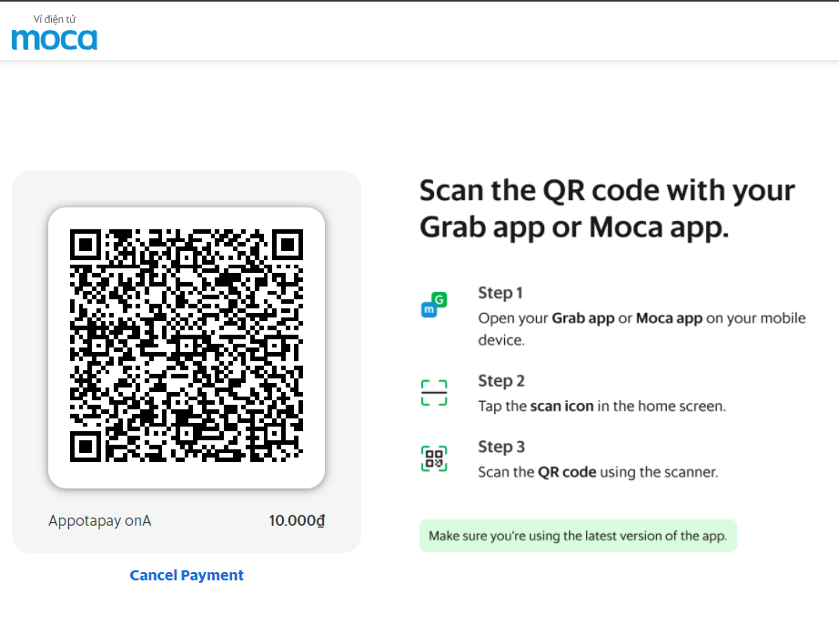Image resolution: width=839 pixels, height=644 pixels.
Task: Click the Moca logo in header
Action: pos(54,33)
